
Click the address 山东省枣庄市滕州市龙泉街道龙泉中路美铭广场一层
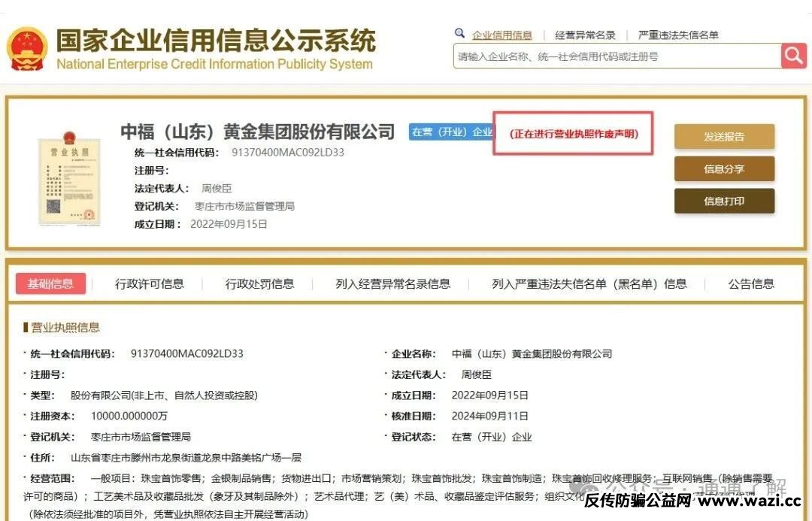click(186, 457)
